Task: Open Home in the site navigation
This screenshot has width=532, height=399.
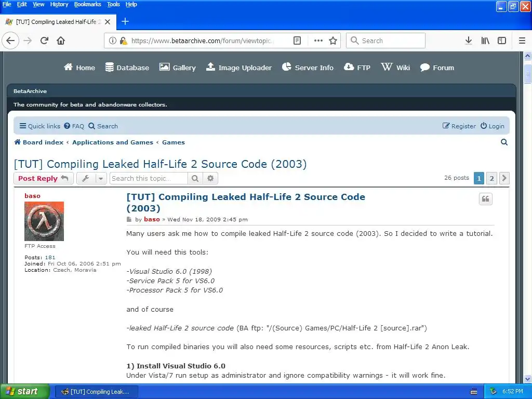Action: pyautogui.click(x=79, y=68)
